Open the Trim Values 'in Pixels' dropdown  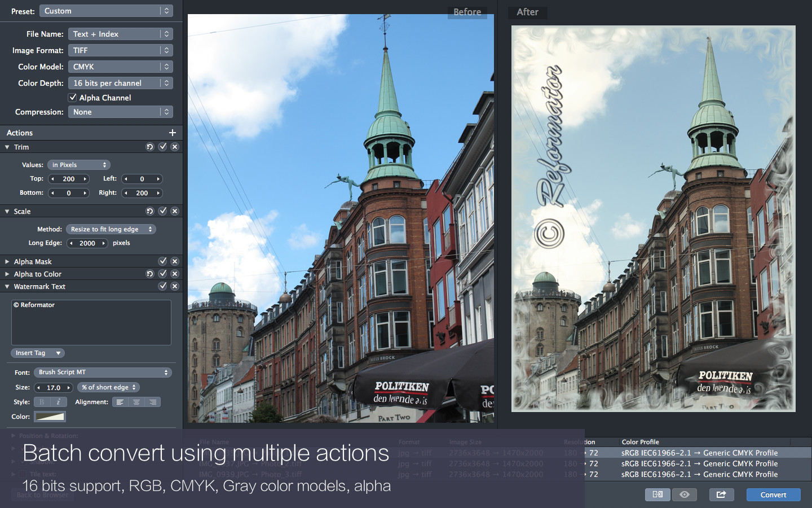coord(79,165)
